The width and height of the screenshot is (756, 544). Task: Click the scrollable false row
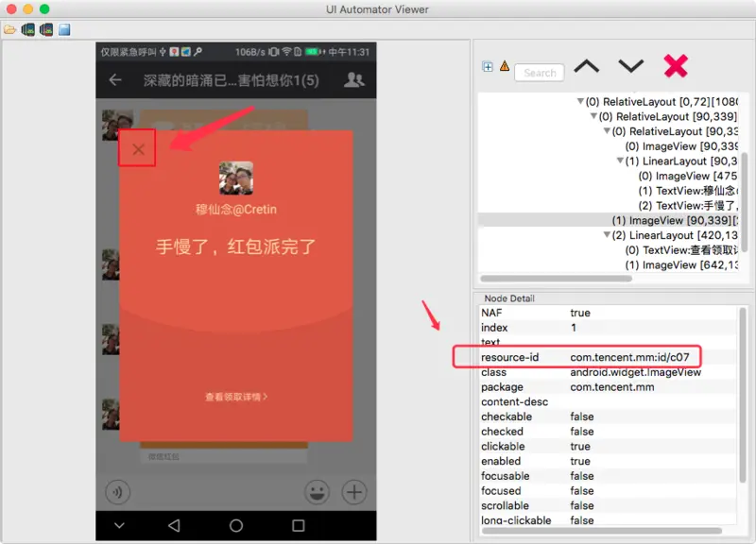point(609,505)
